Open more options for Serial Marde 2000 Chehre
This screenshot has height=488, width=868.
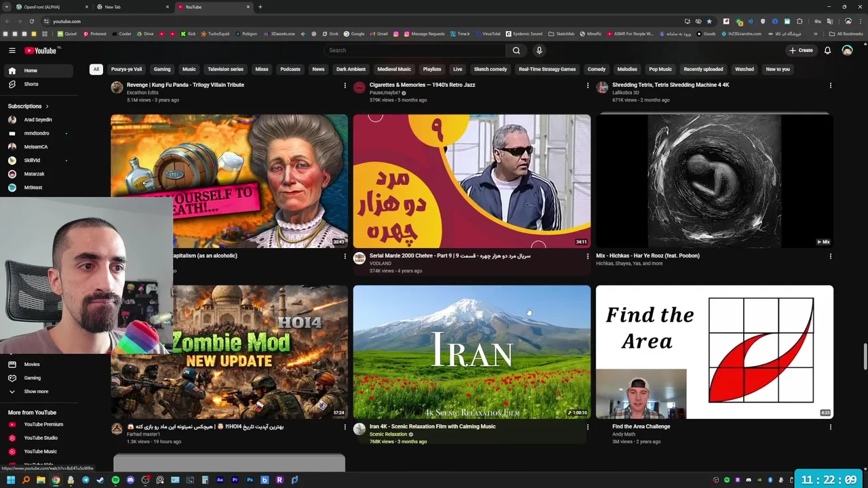pos(587,256)
